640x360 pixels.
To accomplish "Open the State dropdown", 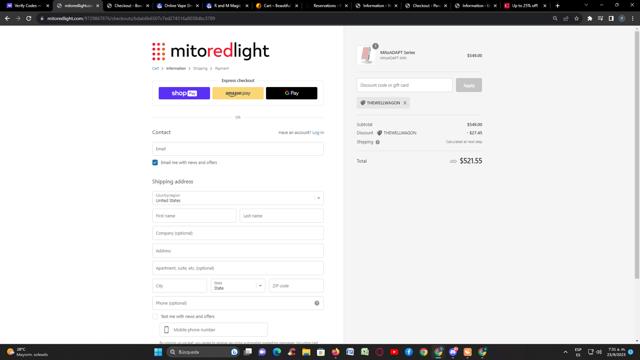I will pos(238,286).
